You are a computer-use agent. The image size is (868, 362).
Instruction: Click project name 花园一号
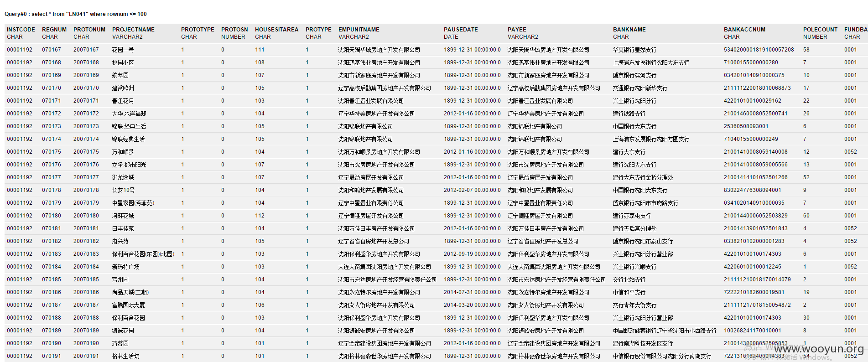tap(123, 50)
